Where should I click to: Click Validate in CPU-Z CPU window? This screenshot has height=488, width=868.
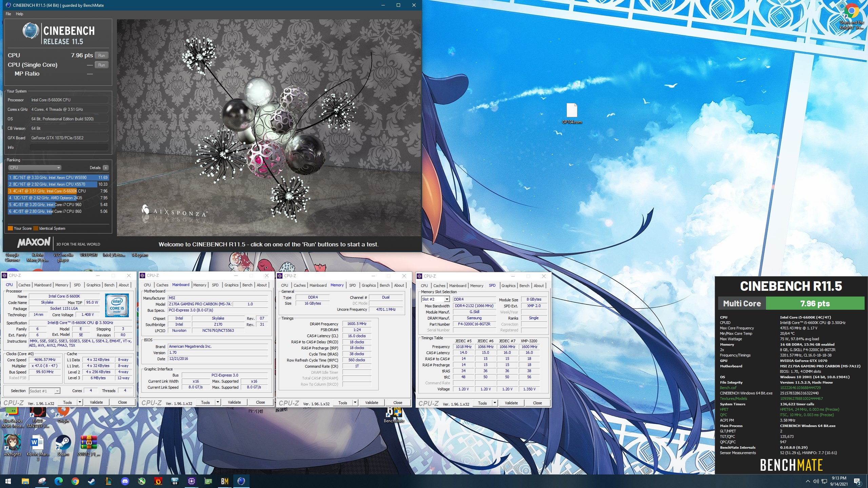(x=96, y=402)
